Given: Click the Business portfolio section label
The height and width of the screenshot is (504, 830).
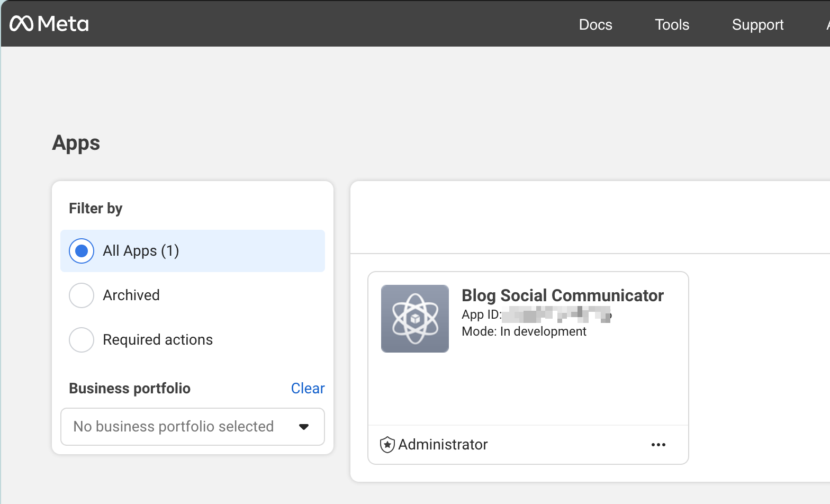Looking at the screenshot, I should (130, 389).
